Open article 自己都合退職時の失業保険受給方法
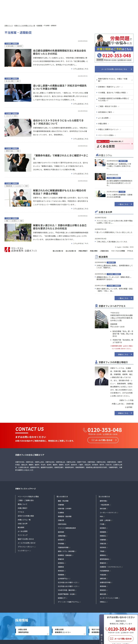This screenshot has height=644, width=138. (x=60, y=52)
